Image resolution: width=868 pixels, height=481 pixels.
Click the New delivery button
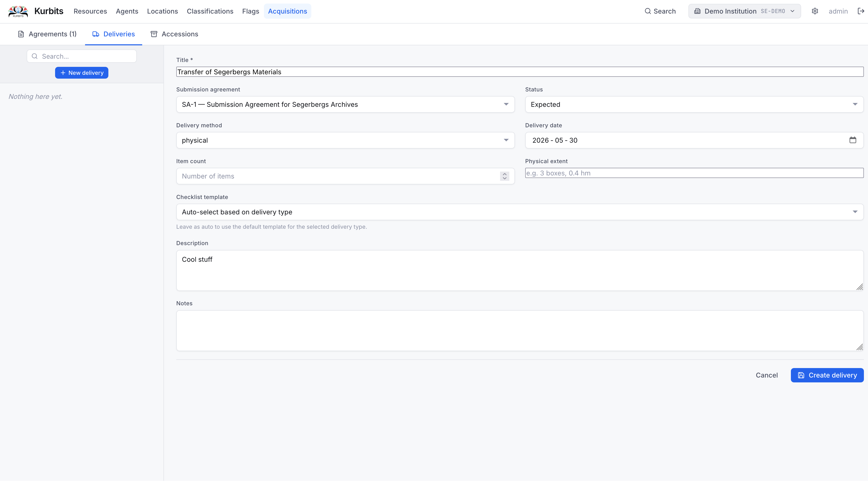click(81, 73)
